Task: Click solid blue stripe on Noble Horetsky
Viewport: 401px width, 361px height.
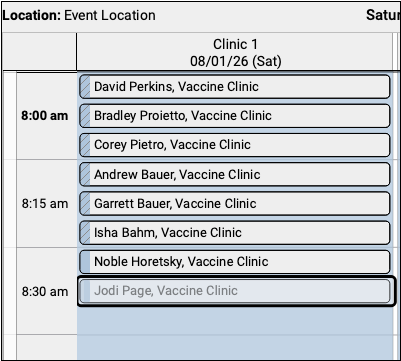Action: point(85,262)
